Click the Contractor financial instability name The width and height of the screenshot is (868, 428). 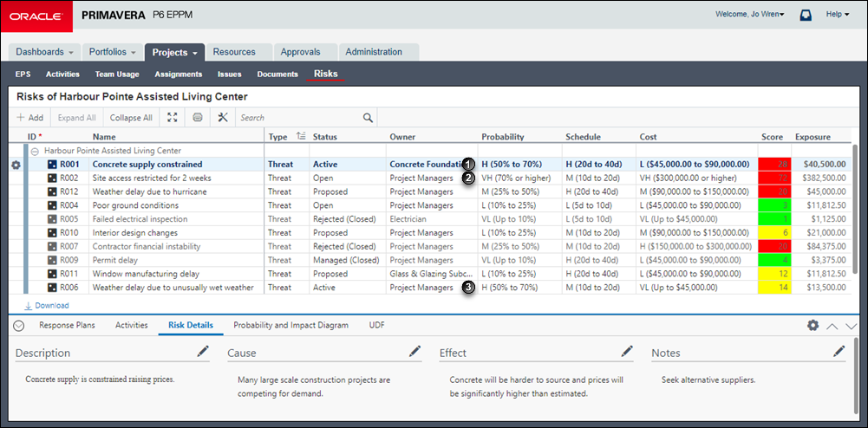[x=147, y=247]
